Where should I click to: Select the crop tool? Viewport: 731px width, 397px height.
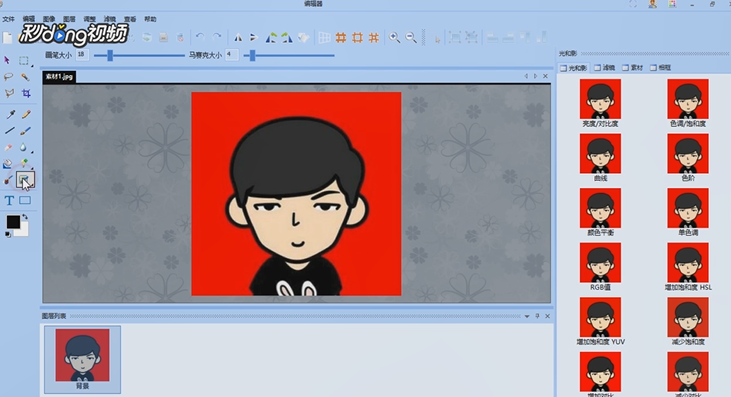click(26, 93)
